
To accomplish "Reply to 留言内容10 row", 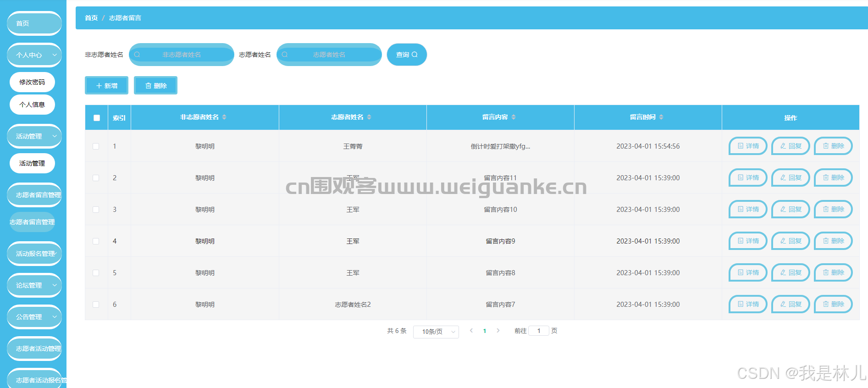I will [x=791, y=209].
